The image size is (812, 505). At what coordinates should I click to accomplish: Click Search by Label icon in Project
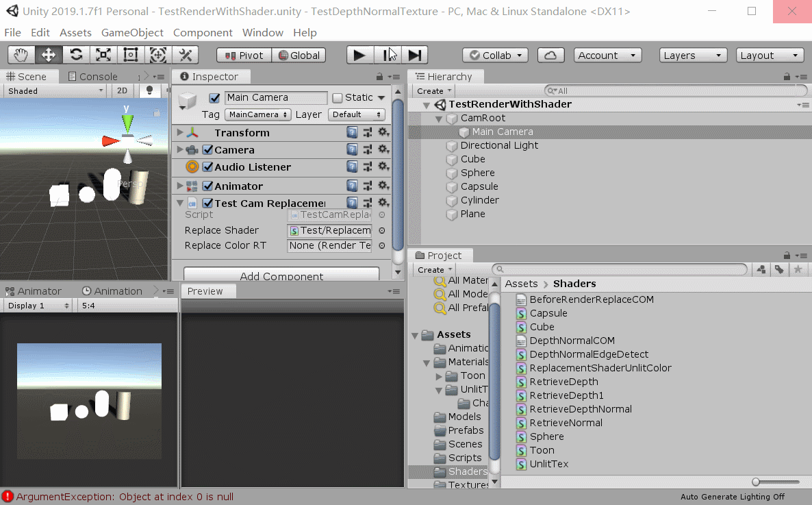[779, 269]
